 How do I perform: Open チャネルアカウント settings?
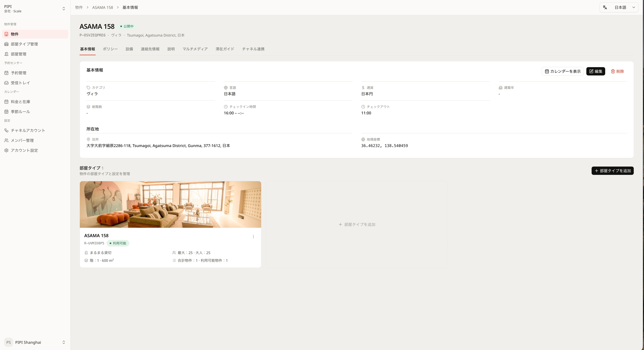coord(35,130)
